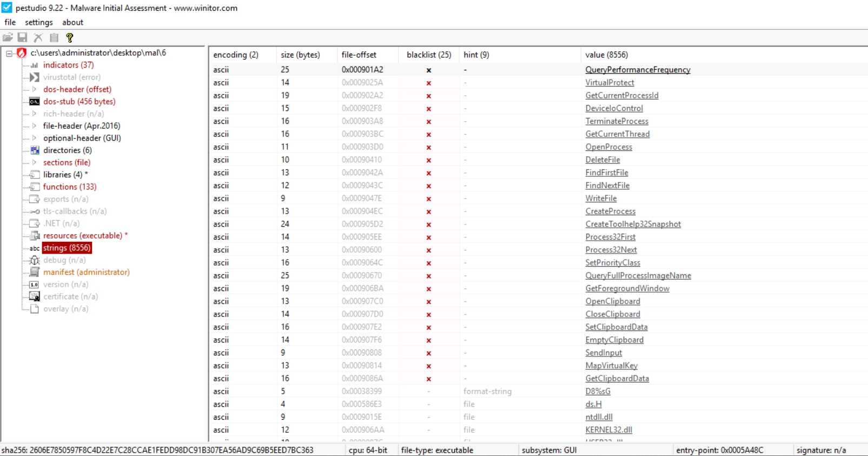Click the yellow question mark help icon
The image size is (868, 456).
tap(69, 37)
